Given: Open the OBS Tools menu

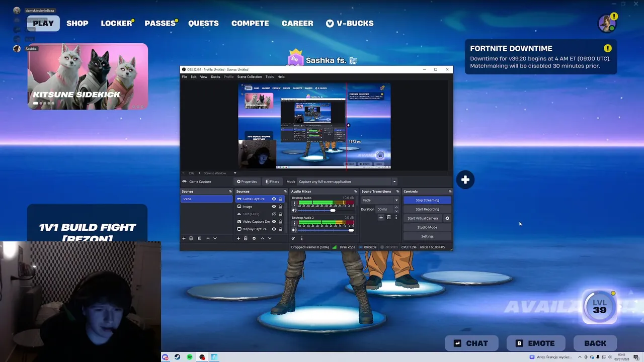Looking at the screenshot, I should pyautogui.click(x=270, y=77).
